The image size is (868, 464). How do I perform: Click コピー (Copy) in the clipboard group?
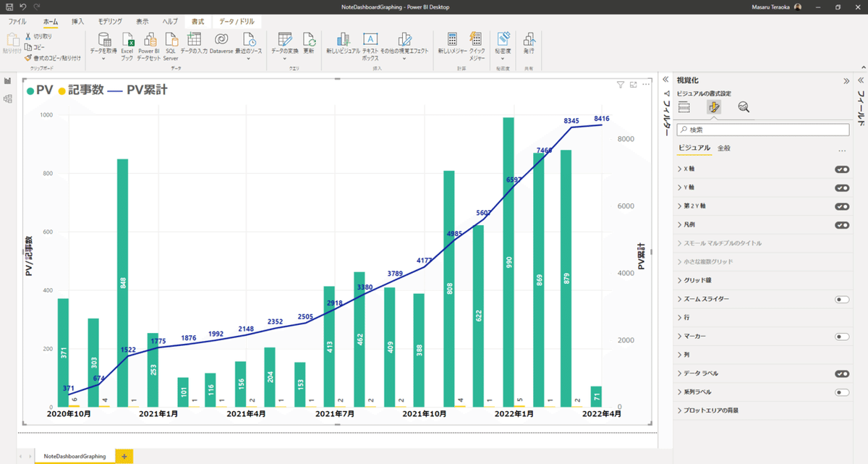click(34, 47)
